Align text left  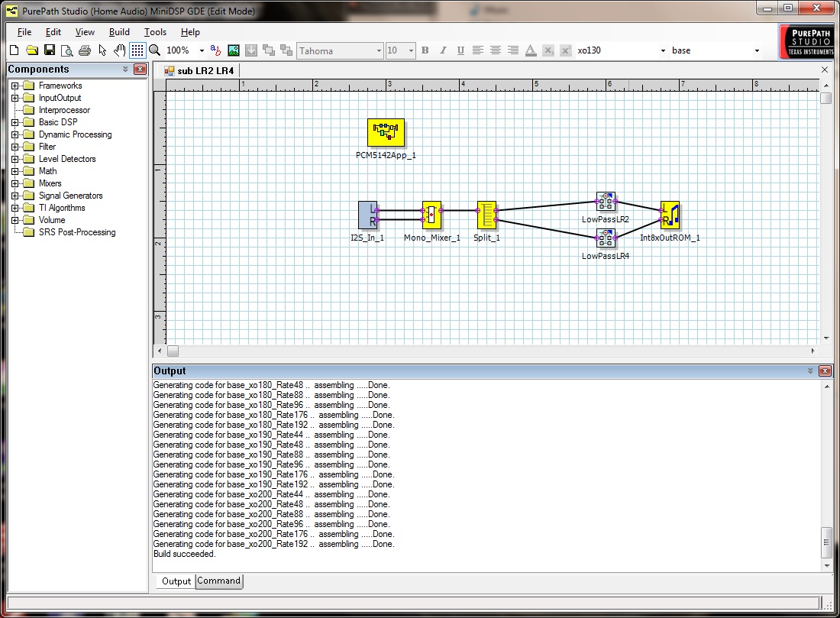(478, 50)
